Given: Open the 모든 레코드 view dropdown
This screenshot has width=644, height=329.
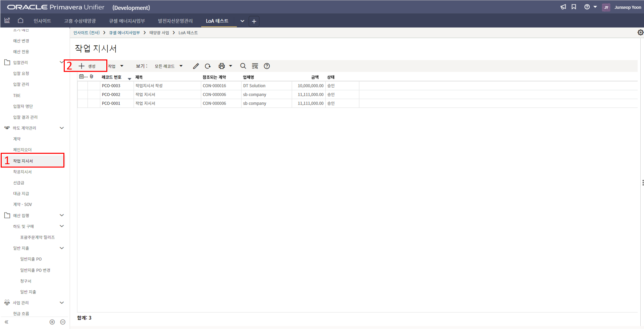Looking at the screenshot, I should [168, 66].
